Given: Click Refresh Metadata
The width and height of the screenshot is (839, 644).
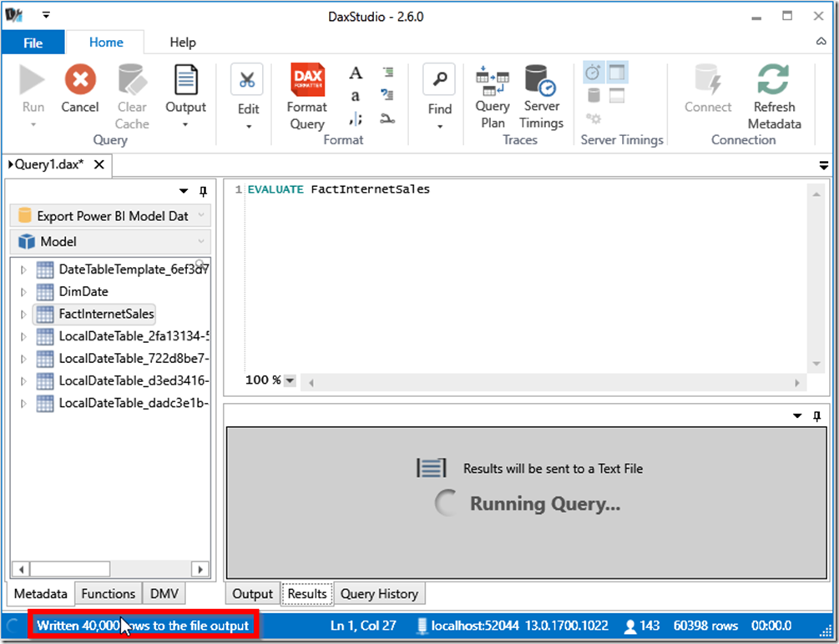Looking at the screenshot, I should [x=774, y=97].
